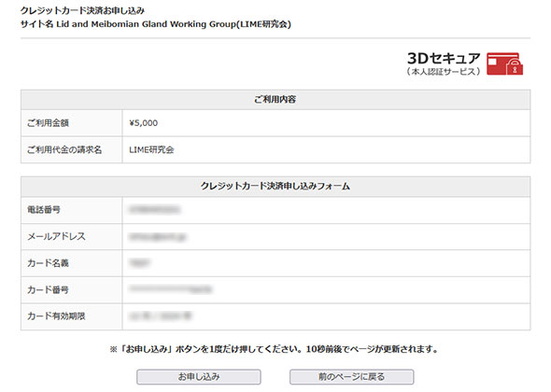The image size is (551, 392).
Task: Click the 前のページに戻る back button
Action: (x=351, y=377)
